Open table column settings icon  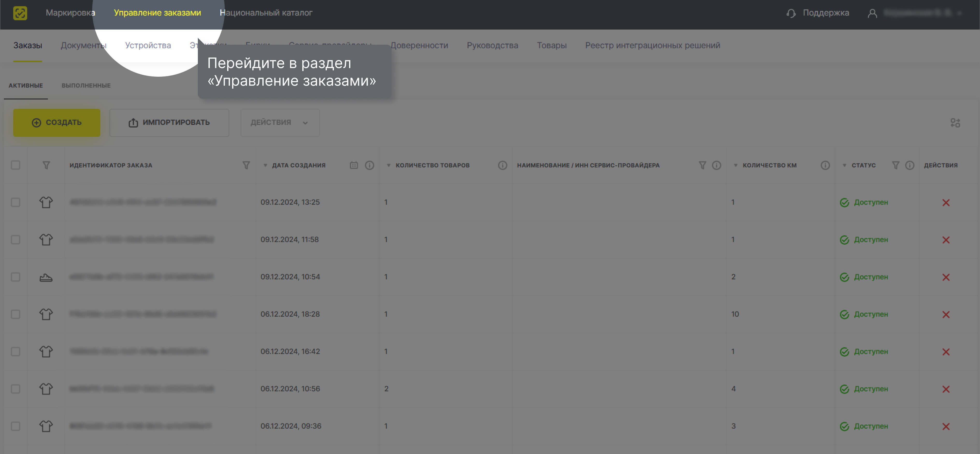pyautogui.click(x=955, y=123)
